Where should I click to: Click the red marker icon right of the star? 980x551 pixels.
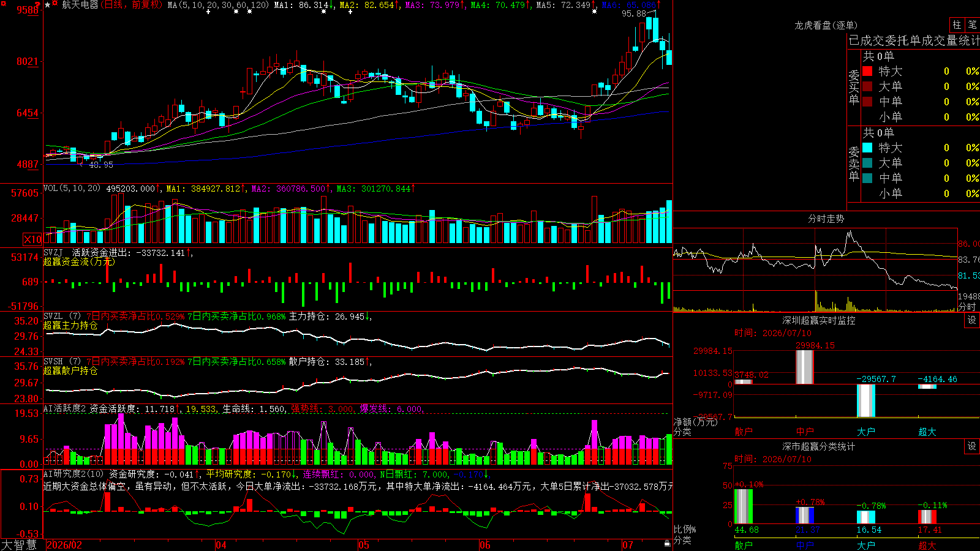tap(56, 4)
